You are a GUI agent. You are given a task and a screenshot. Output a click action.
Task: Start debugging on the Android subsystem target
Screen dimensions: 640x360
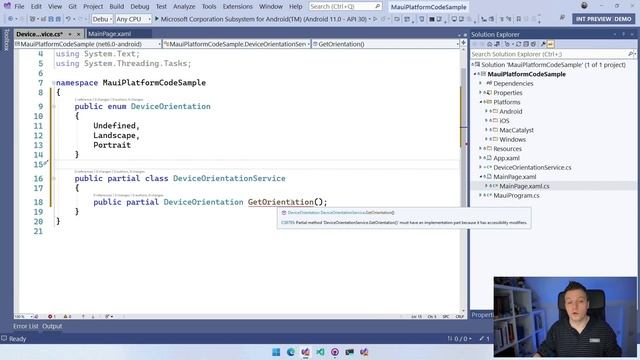click(261, 19)
